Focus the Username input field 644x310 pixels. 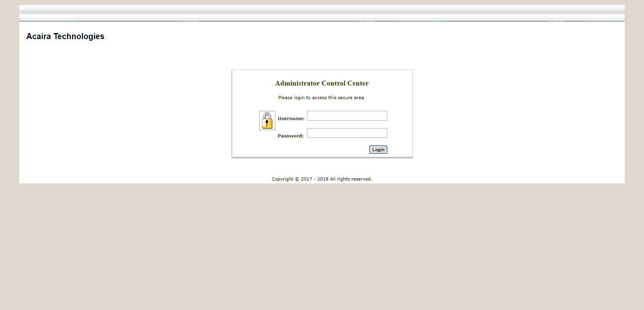(347, 116)
